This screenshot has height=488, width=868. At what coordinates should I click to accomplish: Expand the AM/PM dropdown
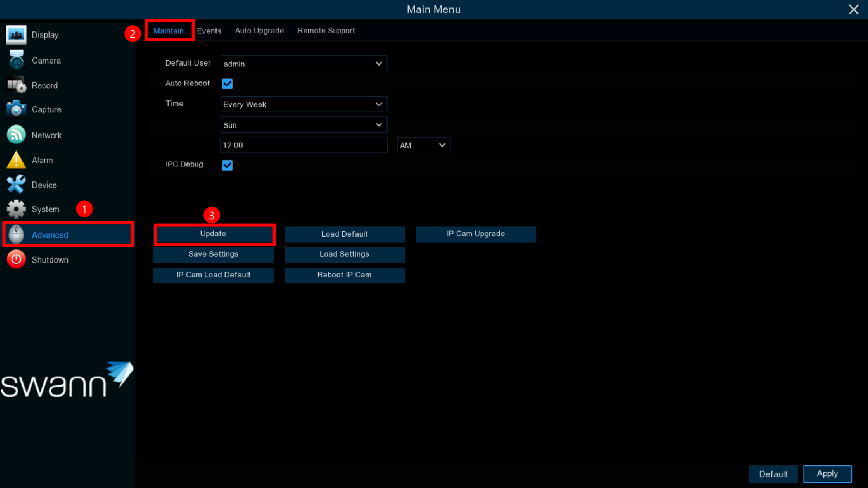tap(424, 145)
